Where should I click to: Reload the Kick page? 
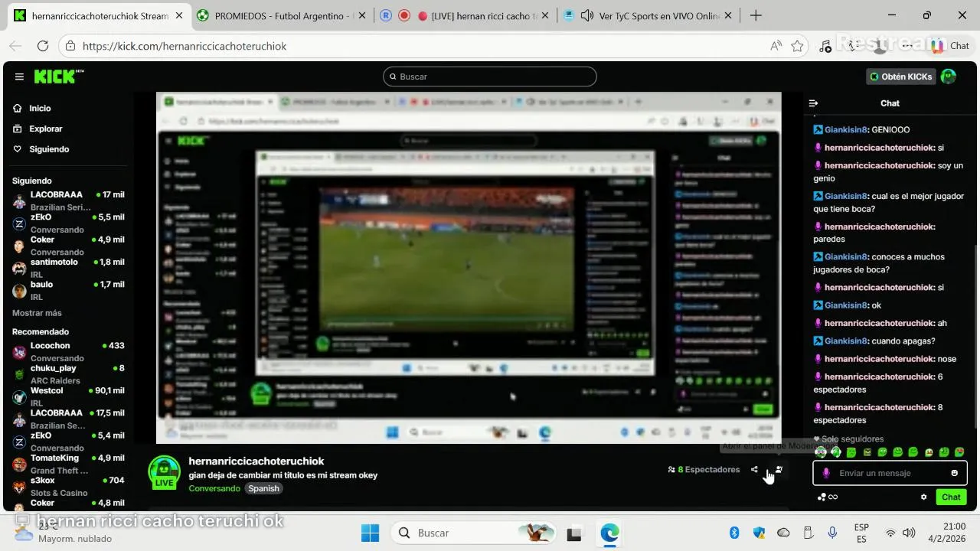point(43,46)
